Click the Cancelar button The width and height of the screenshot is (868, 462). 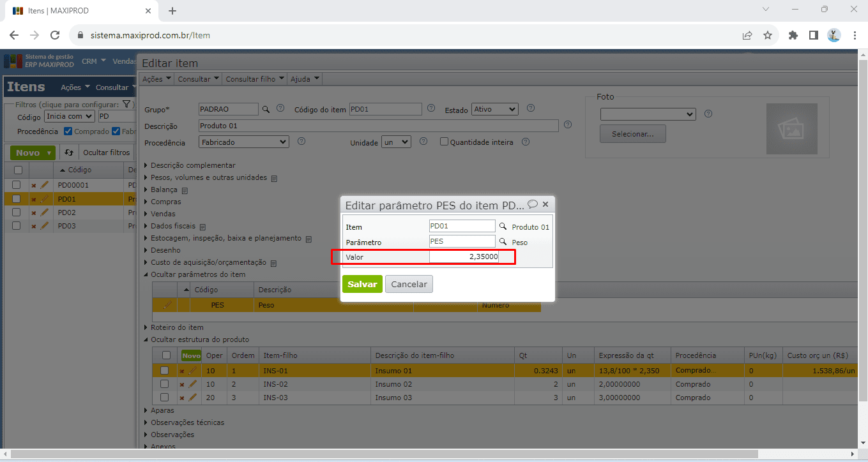click(x=409, y=284)
